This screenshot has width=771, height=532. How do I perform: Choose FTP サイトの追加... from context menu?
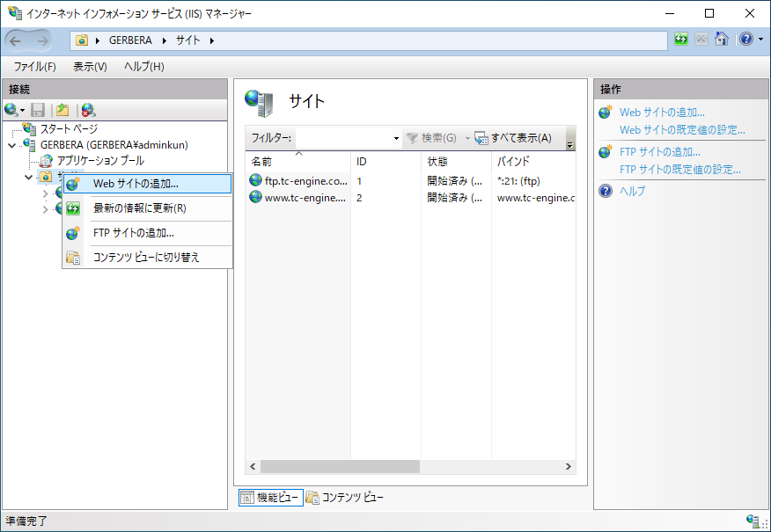point(147,233)
